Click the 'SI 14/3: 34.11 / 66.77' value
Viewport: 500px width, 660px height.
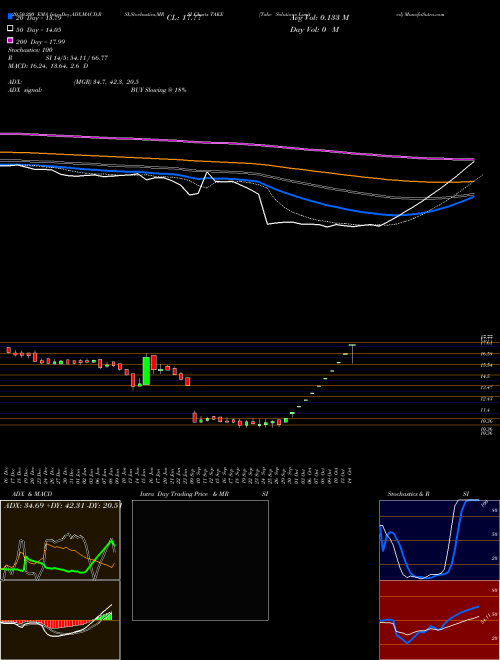point(77,58)
